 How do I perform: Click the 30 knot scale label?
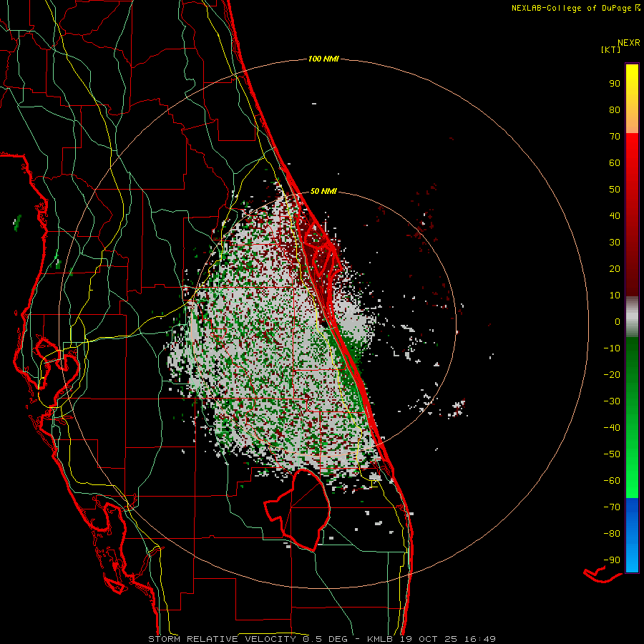pos(615,243)
